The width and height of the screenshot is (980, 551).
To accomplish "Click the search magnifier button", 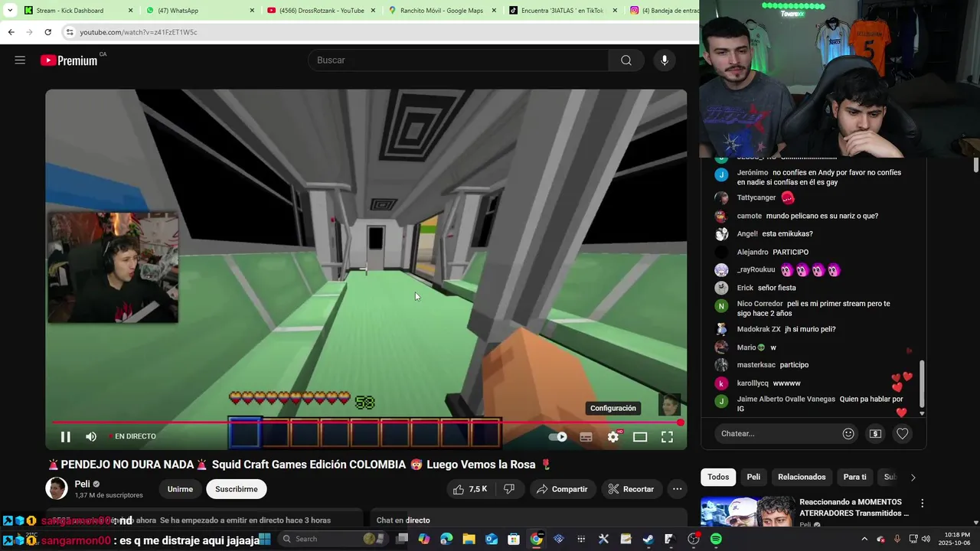I will coord(626,60).
